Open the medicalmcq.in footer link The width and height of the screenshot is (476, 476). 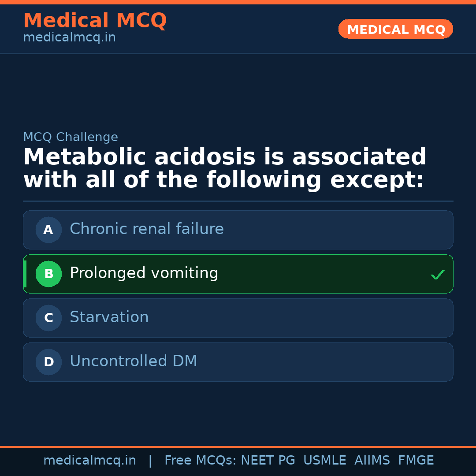coord(89,461)
